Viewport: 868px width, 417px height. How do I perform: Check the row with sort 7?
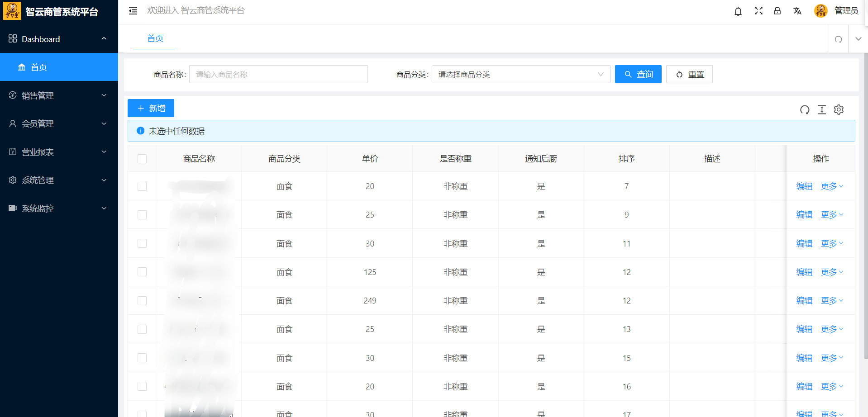142,186
